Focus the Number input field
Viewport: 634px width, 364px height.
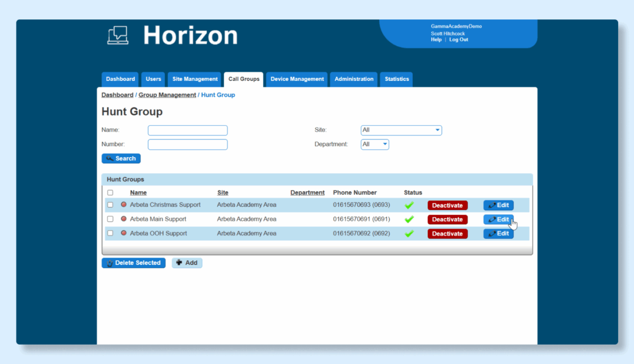pyautogui.click(x=188, y=144)
